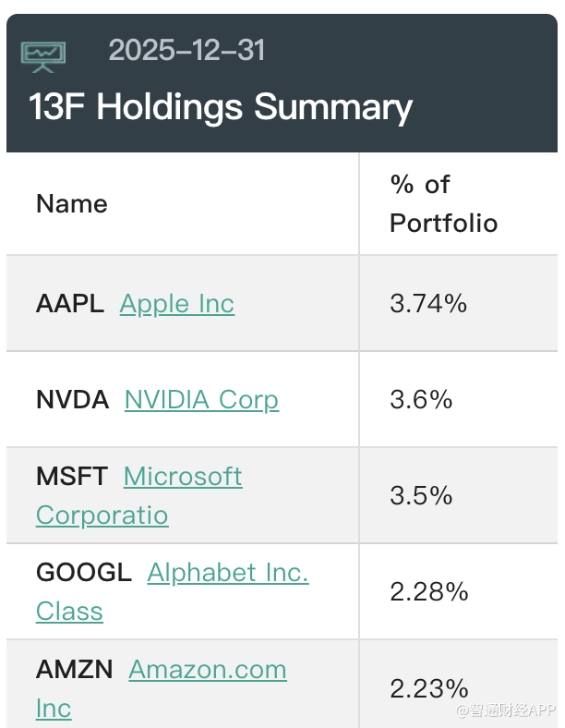565x728 pixels.
Task: Open the NVIDIA Corp link
Action: pyautogui.click(x=201, y=400)
